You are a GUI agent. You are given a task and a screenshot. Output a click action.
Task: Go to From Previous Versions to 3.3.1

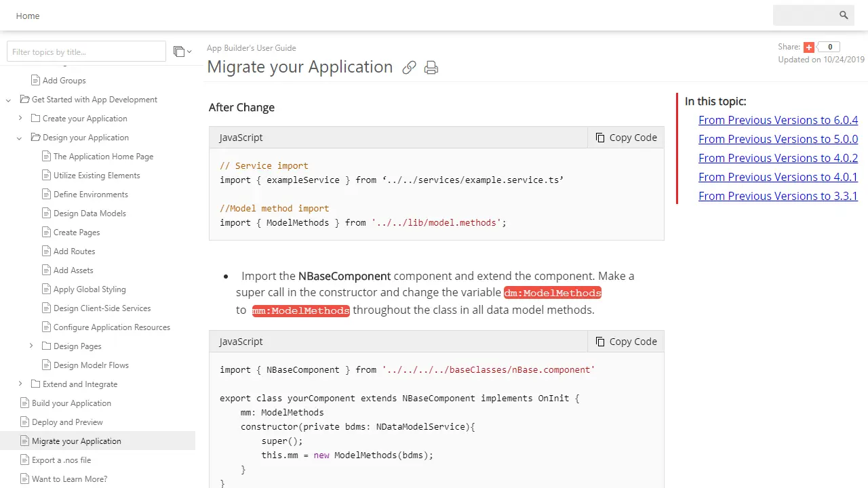778,196
